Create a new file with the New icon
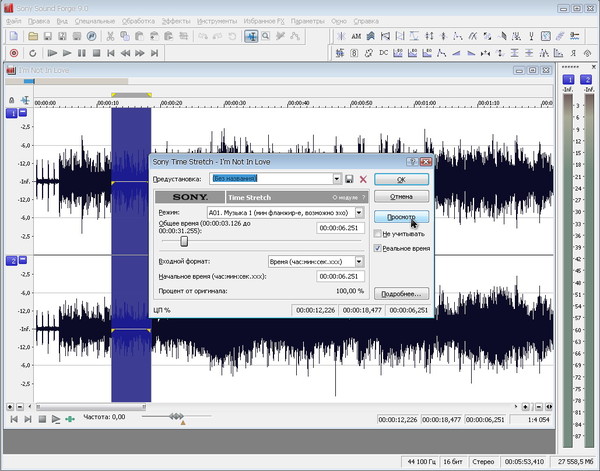Screen dimensions: 600x471 pyautogui.click(x=14, y=36)
